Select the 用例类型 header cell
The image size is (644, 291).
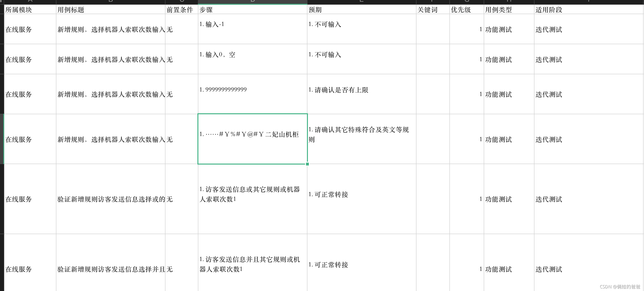tap(509, 9)
